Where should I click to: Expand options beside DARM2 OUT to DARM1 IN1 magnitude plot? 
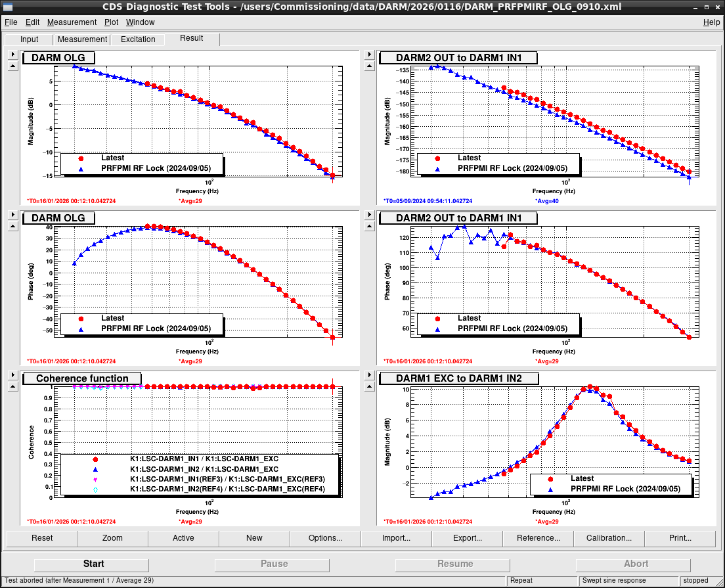368,55
